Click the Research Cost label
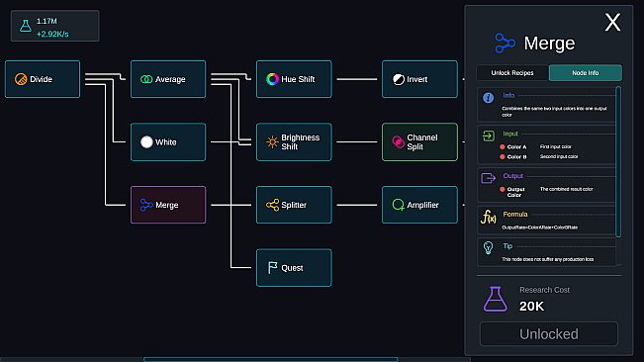 click(x=544, y=290)
